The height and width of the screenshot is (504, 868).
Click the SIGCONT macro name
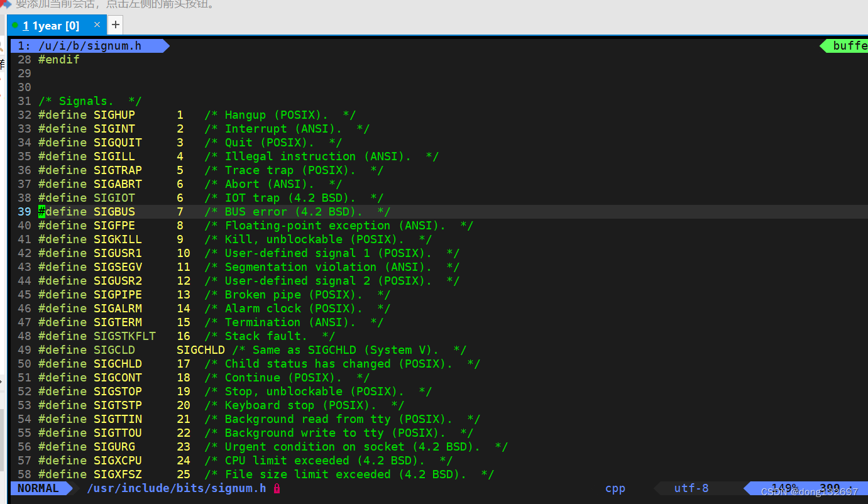pos(118,378)
